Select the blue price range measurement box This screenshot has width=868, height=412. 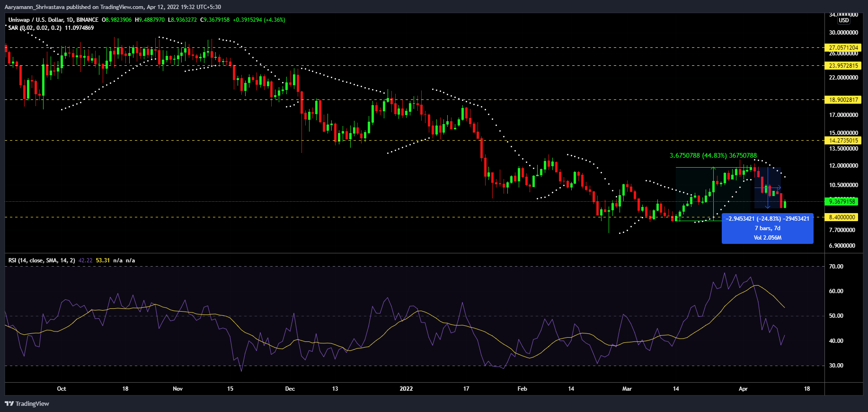[x=767, y=228]
